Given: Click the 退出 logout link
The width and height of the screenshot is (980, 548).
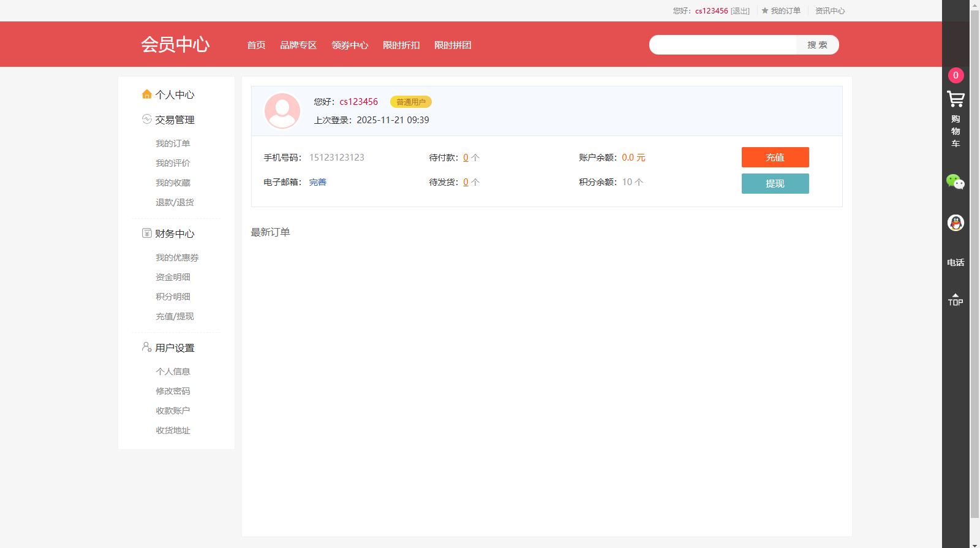Looking at the screenshot, I should [740, 11].
